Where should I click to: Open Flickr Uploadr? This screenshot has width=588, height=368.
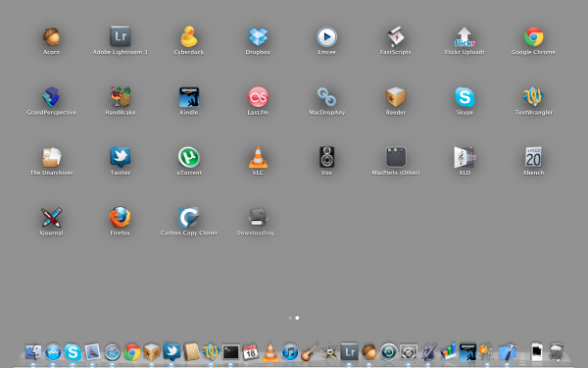click(465, 37)
